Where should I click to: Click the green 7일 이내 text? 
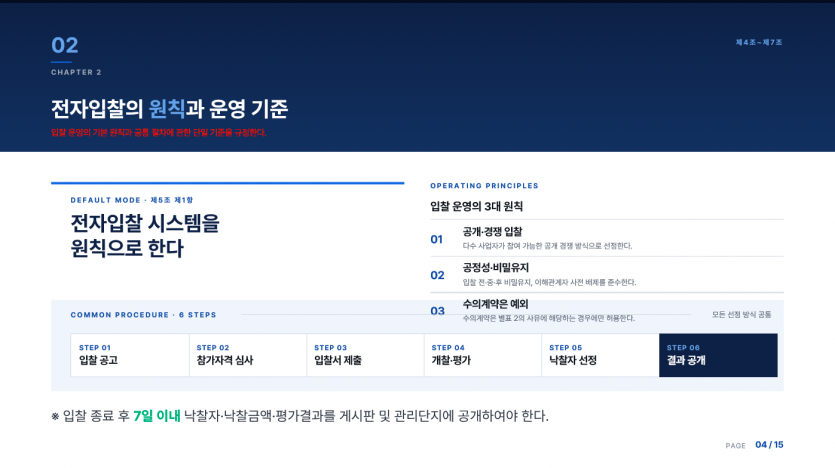[157, 416]
